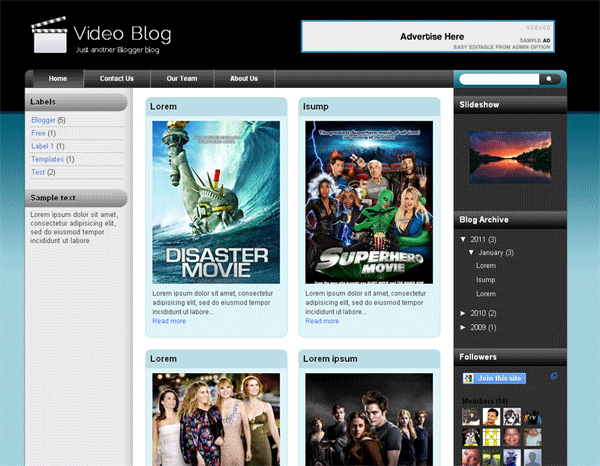Click the Just another Blogger blog tagline
This screenshot has height=466, width=600.
point(117,50)
